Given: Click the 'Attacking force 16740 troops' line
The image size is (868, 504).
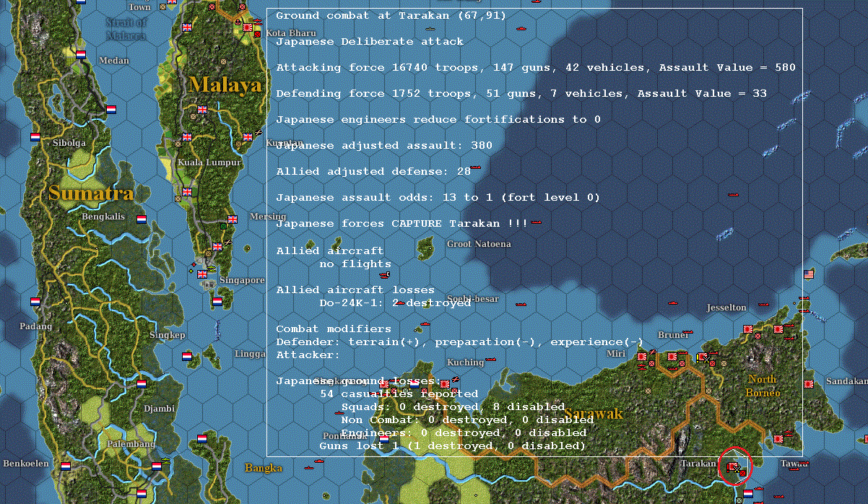Looking at the screenshot, I should point(536,67).
